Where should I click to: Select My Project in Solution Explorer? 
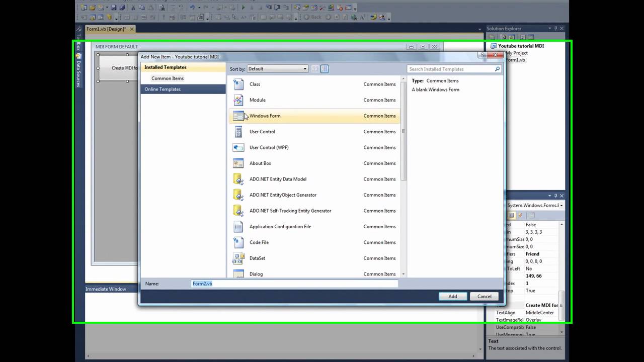point(517,53)
